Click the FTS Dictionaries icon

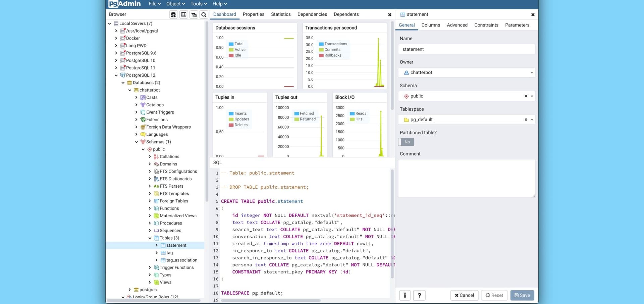(x=156, y=179)
